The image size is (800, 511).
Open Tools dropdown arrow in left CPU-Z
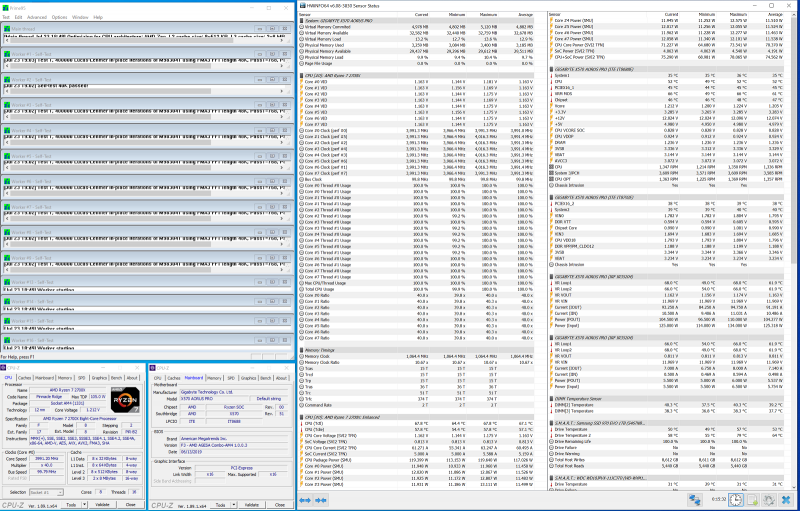pos(86,504)
